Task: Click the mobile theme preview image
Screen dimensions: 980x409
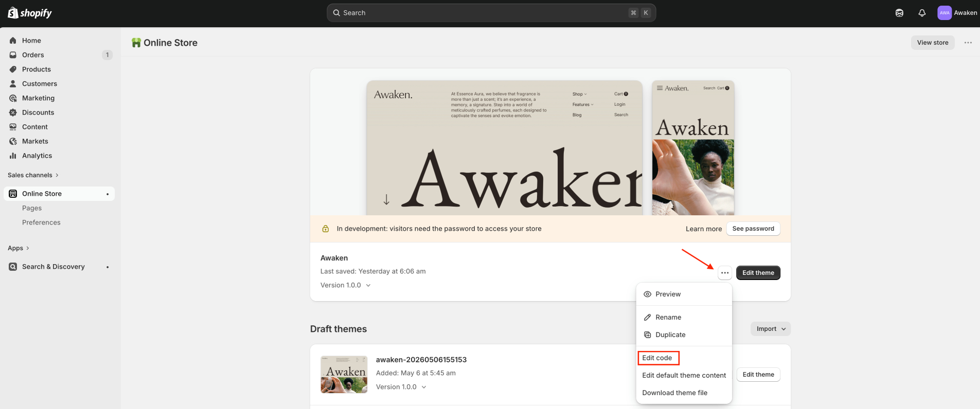Action: (693, 148)
